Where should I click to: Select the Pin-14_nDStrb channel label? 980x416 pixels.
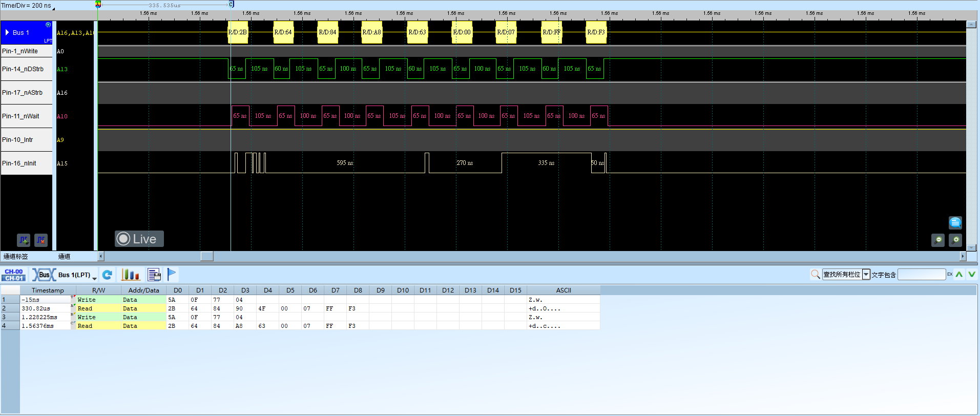pyautogui.click(x=27, y=69)
